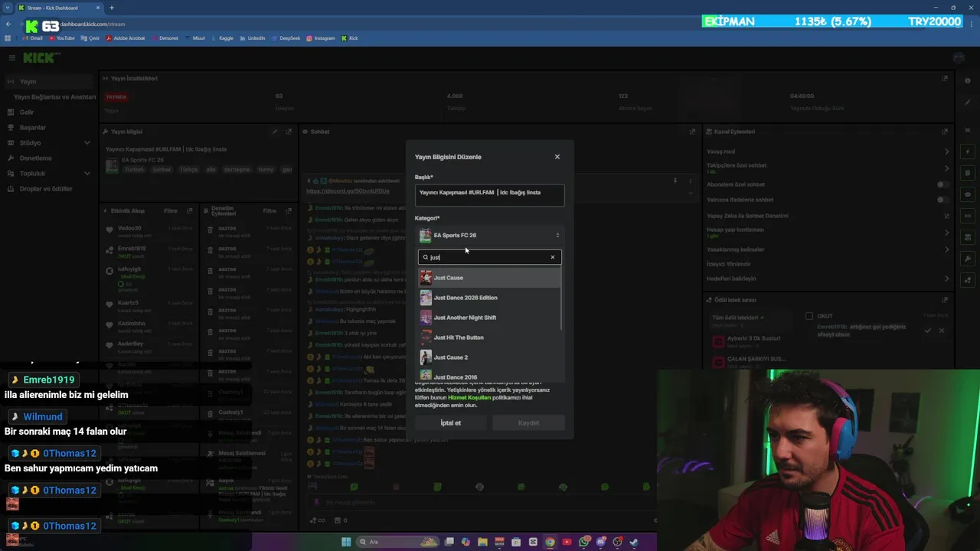
Task: Click the pencil edit icon in Yayın bilgisi
Action: click(275, 132)
